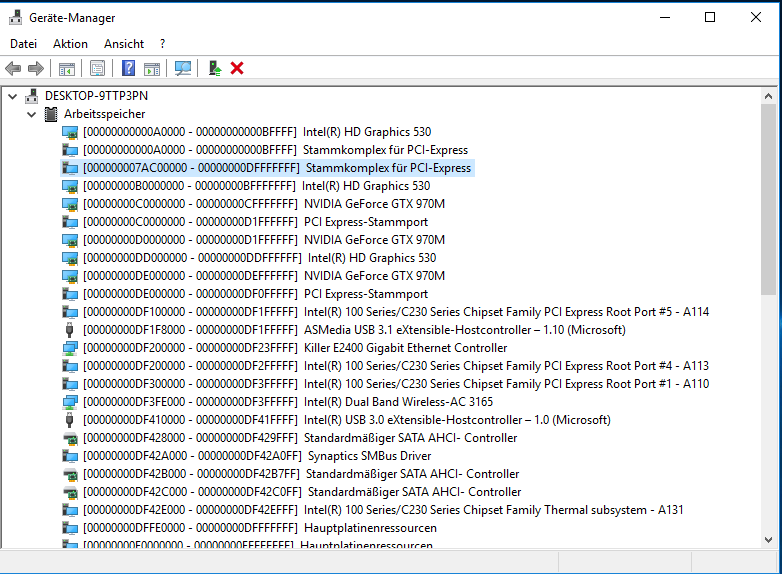This screenshot has height=574, width=782.
Task: Click the ASMedia USB 3.1 controller USB icon
Action: 70,330
